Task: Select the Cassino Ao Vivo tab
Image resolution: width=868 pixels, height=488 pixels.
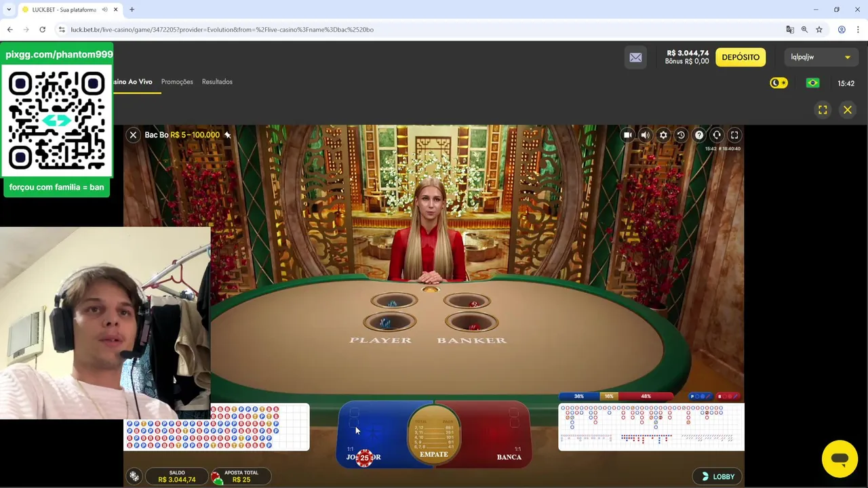Action: click(133, 81)
